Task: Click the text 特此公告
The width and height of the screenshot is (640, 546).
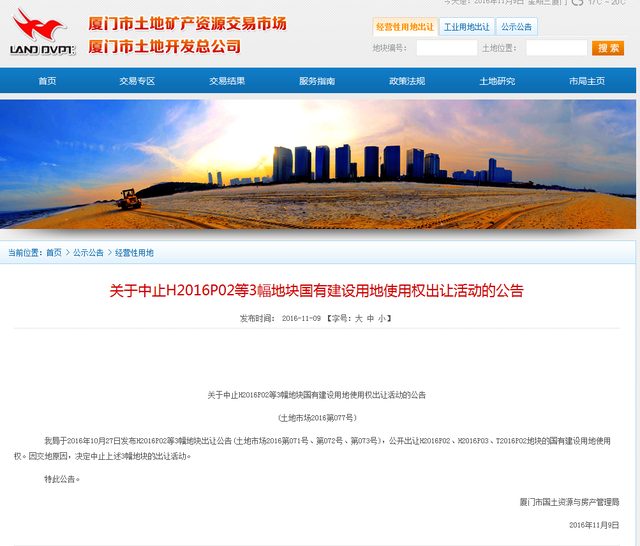Action: 60,479
